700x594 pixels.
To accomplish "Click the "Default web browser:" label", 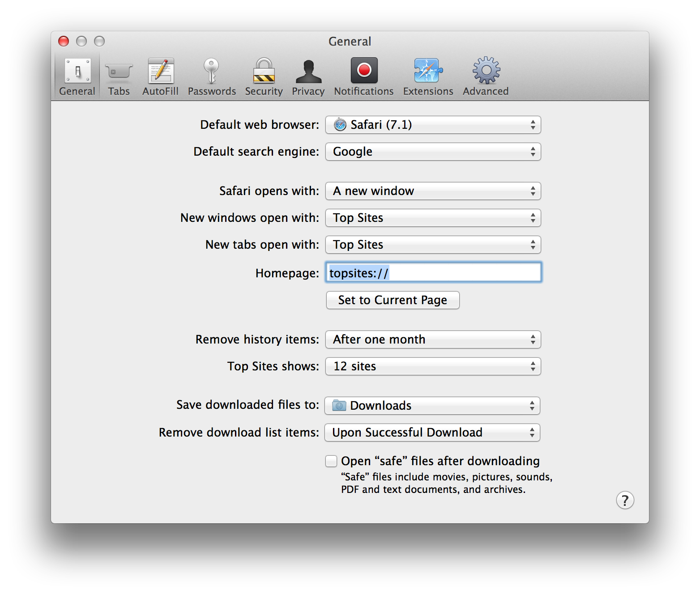I will [260, 125].
